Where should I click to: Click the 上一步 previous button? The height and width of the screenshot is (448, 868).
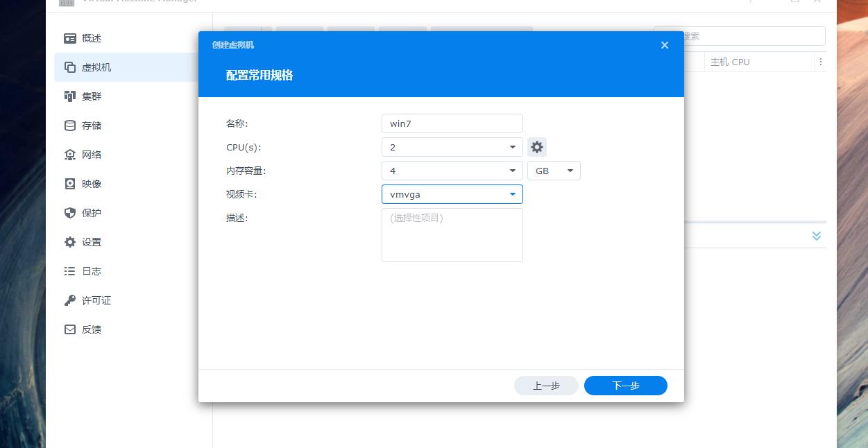coord(546,386)
